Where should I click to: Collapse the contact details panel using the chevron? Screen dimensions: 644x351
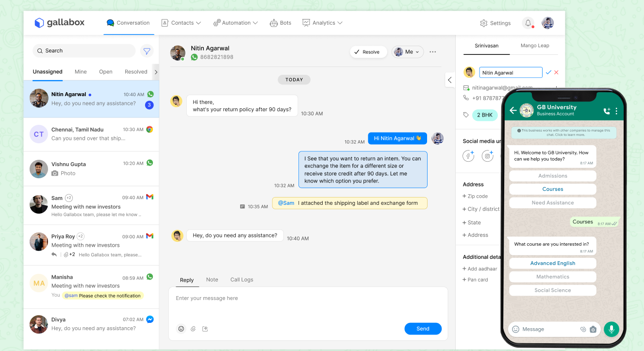coord(449,80)
